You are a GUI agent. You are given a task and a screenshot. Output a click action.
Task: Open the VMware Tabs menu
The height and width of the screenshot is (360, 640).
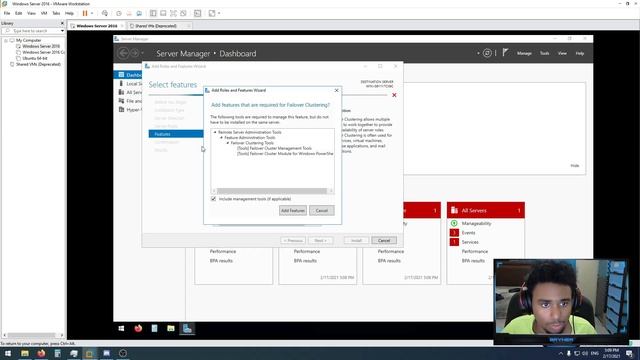point(56,13)
